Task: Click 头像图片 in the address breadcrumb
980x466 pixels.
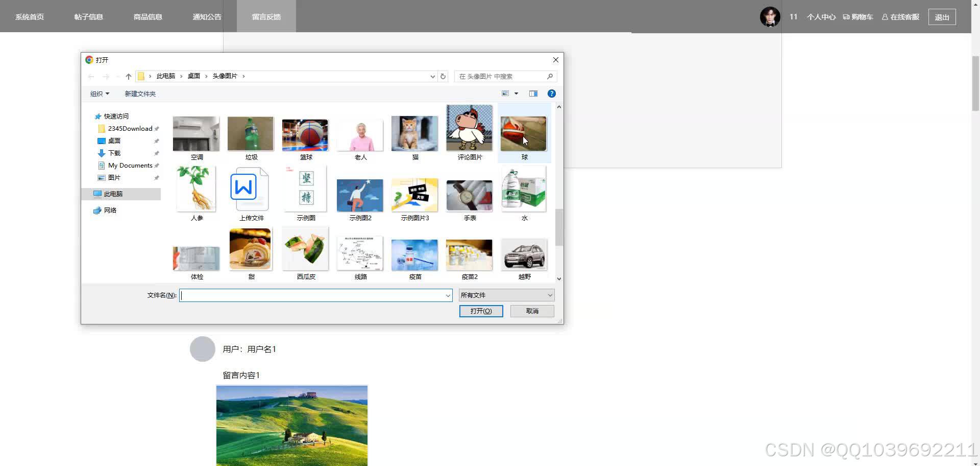Action: pos(225,76)
